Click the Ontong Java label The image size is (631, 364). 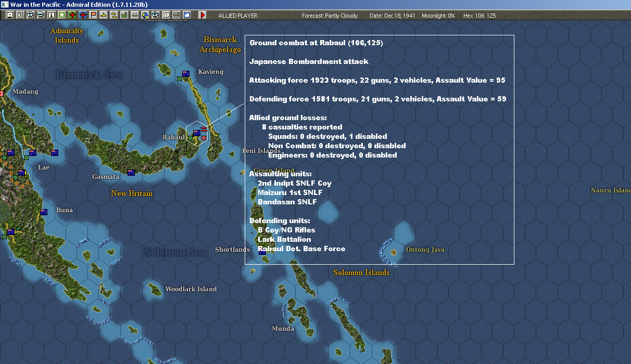point(425,250)
